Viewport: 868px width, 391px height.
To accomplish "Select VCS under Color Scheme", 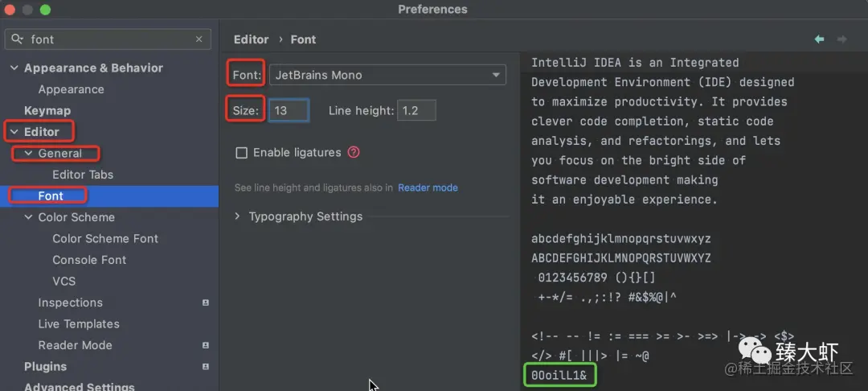I will (63, 282).
